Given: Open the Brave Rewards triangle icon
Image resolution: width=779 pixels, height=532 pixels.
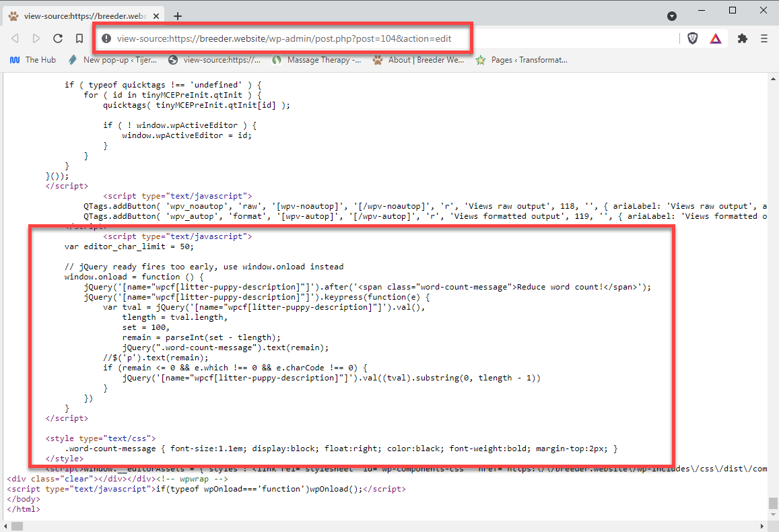Looking at the screenshot, I should pyautogui.click(x=716, y=38).
